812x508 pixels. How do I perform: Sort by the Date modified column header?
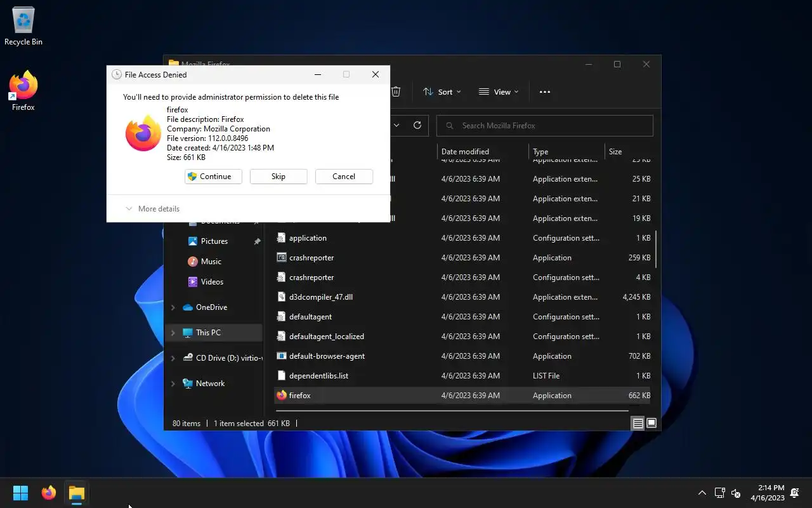483,151
